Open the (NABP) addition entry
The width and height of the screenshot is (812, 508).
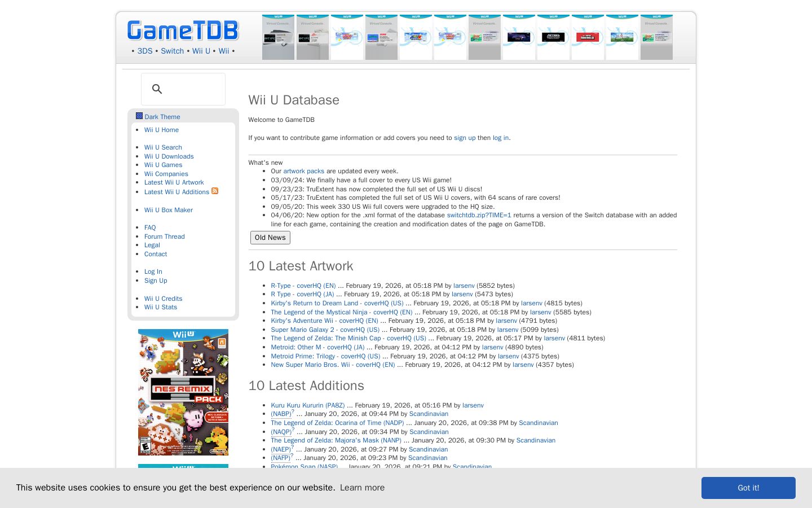281,414
